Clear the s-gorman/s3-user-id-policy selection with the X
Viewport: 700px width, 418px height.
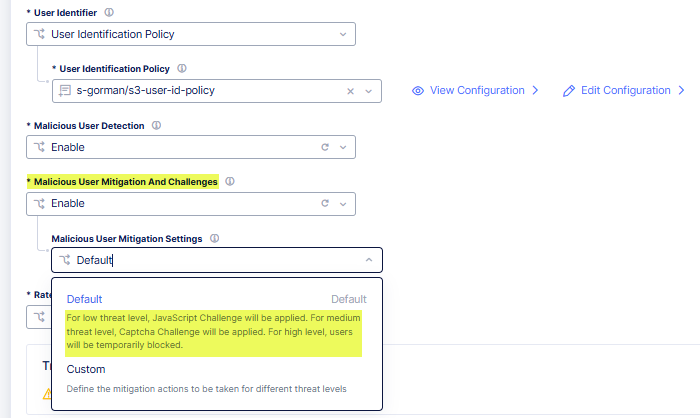350,91
